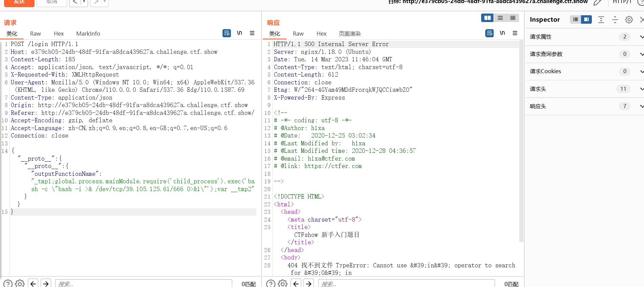Dock the Inspector panel on the right
Viewport: 644px width, 287px height.
click(x=586, y=20)
